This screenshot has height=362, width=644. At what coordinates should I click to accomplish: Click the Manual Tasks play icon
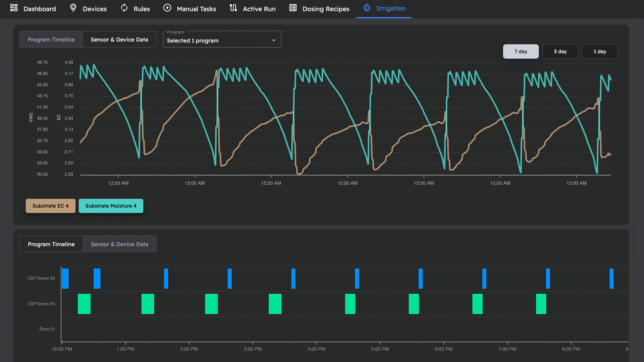click(x=167, y=8)
